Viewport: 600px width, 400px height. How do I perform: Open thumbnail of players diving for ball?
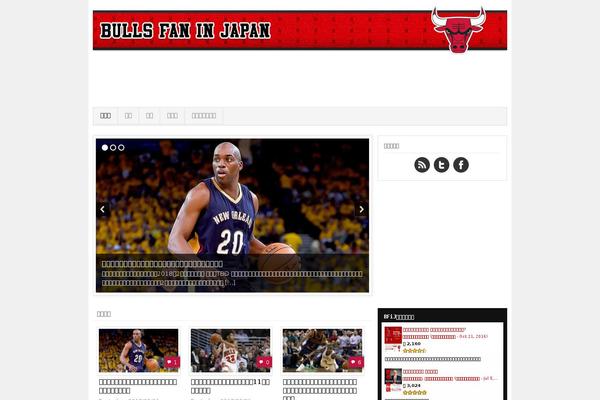click(x=322, y=350)
